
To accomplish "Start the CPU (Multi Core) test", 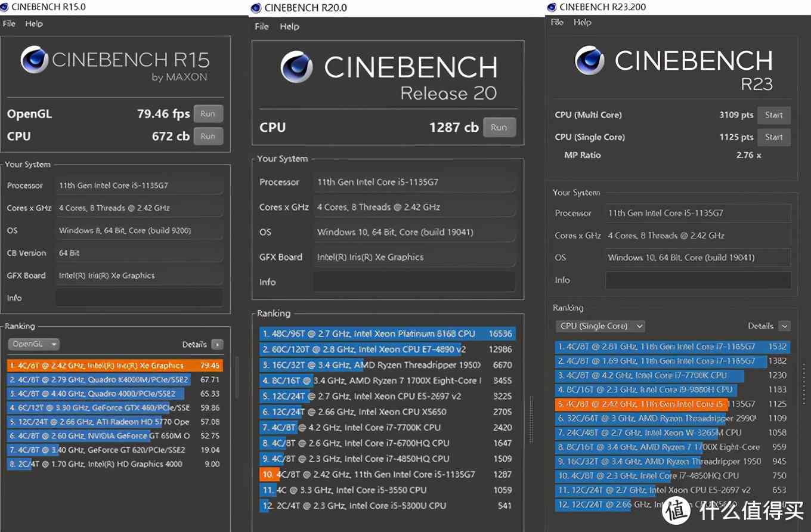I will (773, 115).
